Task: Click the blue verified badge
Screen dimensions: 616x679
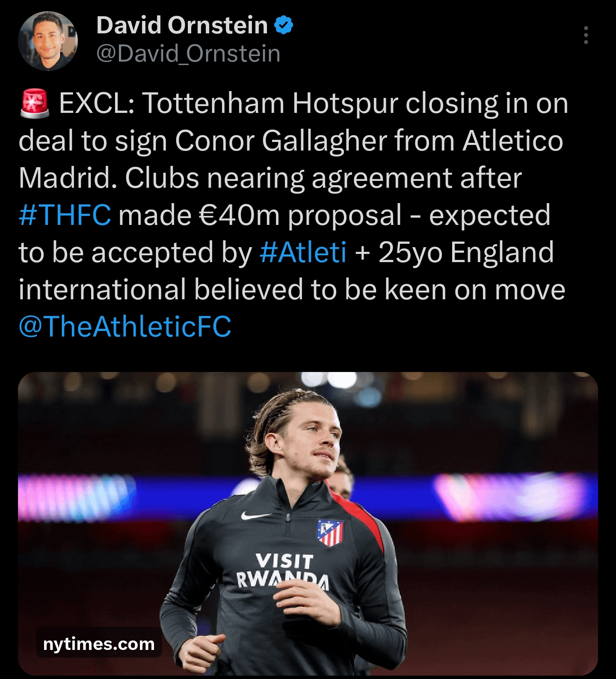Action: tap(284, 25)
